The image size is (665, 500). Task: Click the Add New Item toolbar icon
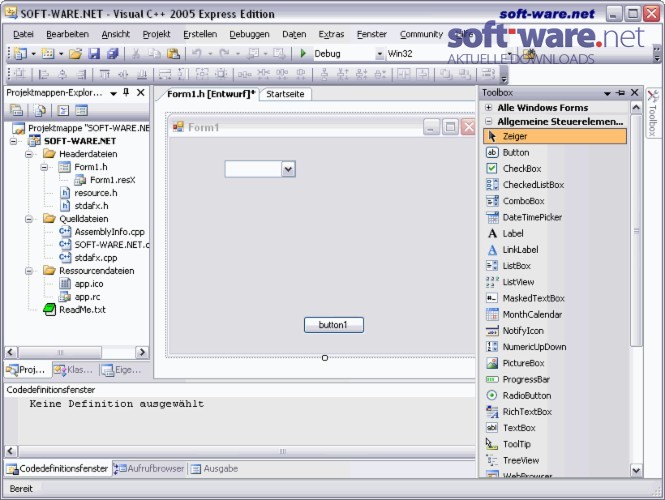click(48, 53)
